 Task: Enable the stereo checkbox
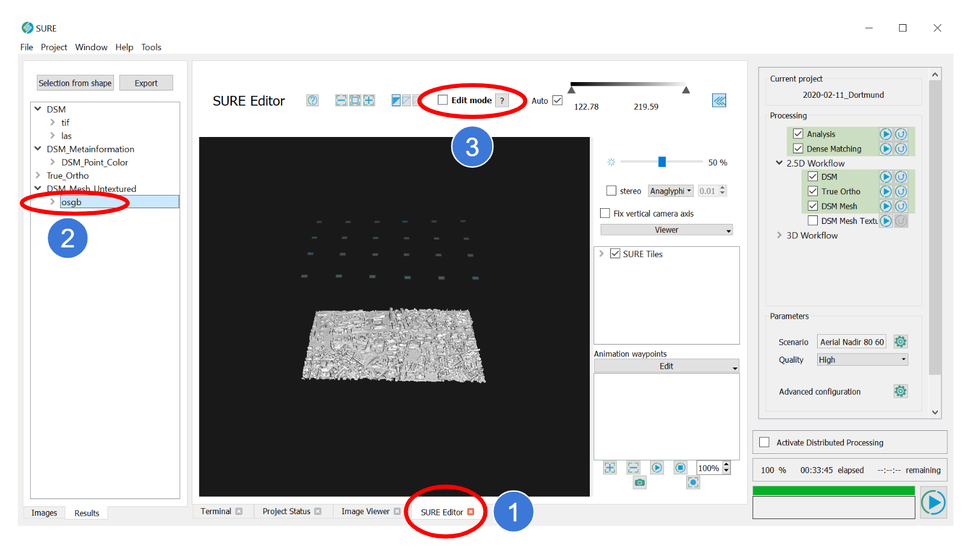[x=611, y=191]
